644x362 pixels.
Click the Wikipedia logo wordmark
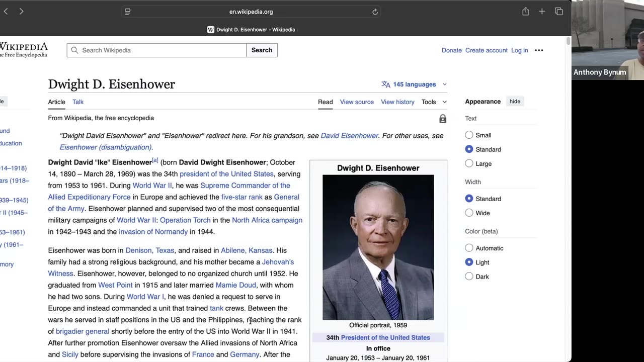[x=24, y=50]
